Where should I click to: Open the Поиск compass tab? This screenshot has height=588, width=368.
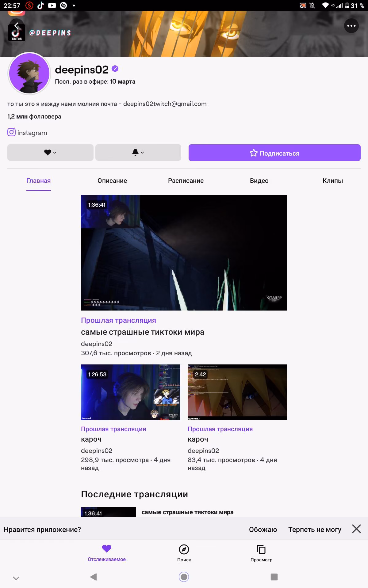coord(184,553)
